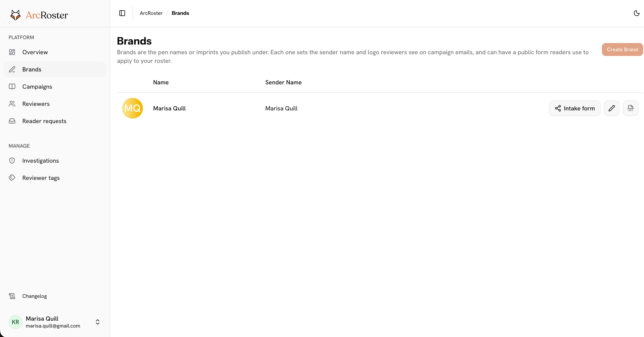Open Reader requests in sidebar
The height and width of the screenshot is (337, 644).
click(55, 121)
